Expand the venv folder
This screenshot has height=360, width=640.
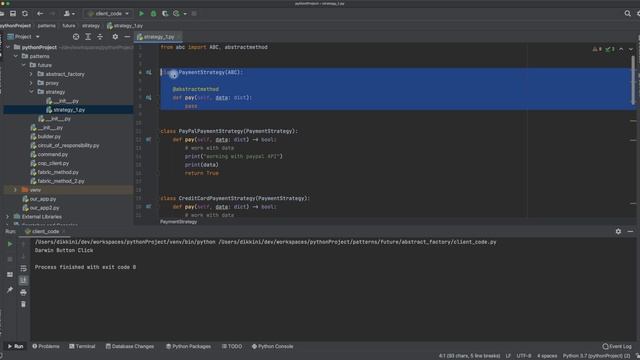[16, 190]
